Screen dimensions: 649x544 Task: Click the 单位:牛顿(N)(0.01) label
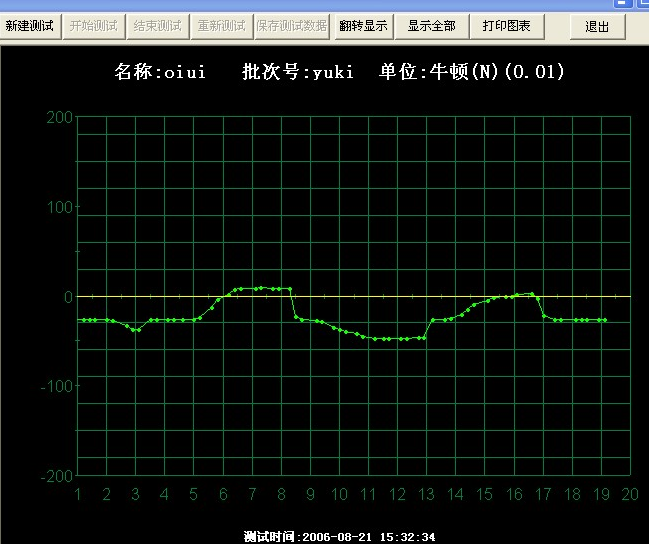471,72
